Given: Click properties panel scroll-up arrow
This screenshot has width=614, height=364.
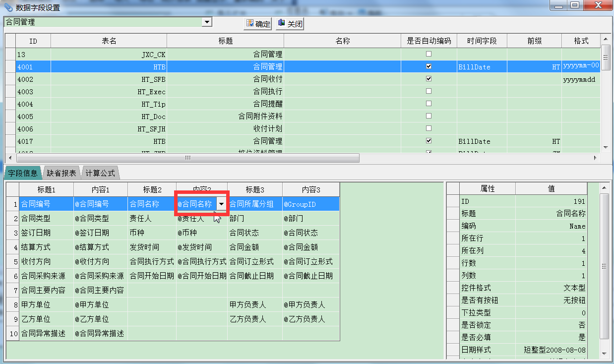Looking at the screenshot, I should pyautogui.click(x=604, y=187).
